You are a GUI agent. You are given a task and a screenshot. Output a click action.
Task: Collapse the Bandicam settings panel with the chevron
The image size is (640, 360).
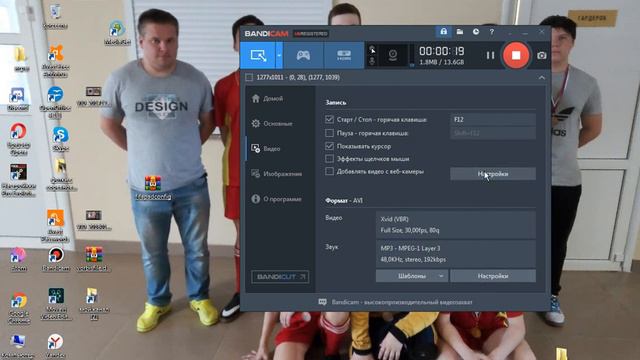pos(542,78)
